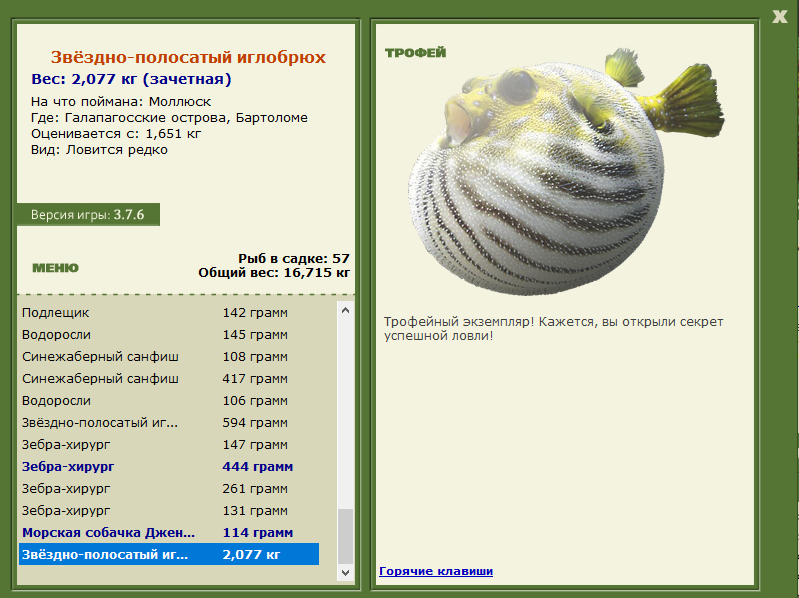Select bold Зебра-хирург 444 грамм entry
The height and width of the screenshot is (598, 799).
(x=169, y=466)
